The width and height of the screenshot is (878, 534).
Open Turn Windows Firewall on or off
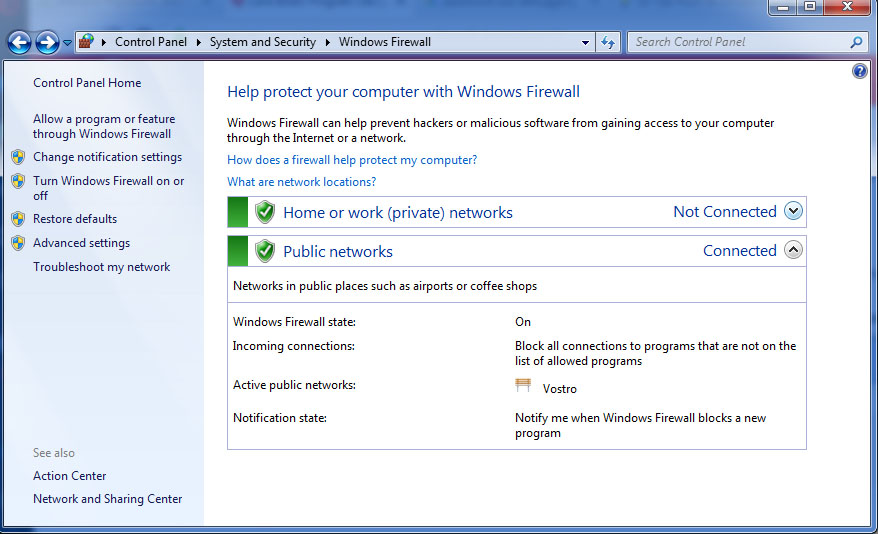[x=109, y=188]
